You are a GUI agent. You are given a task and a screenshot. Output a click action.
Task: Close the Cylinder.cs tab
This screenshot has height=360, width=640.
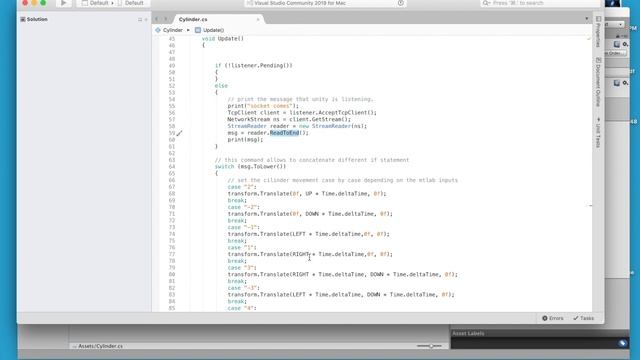click(x=258, y=19)
